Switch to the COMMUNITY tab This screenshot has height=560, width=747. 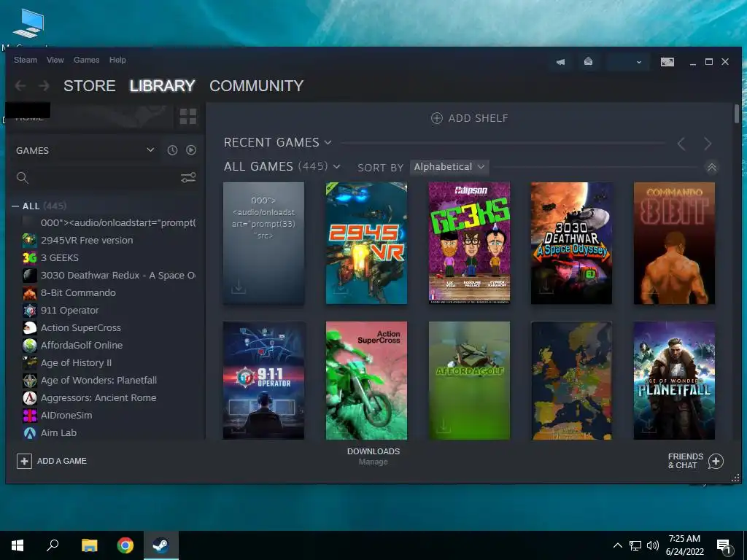click(256, 86)
